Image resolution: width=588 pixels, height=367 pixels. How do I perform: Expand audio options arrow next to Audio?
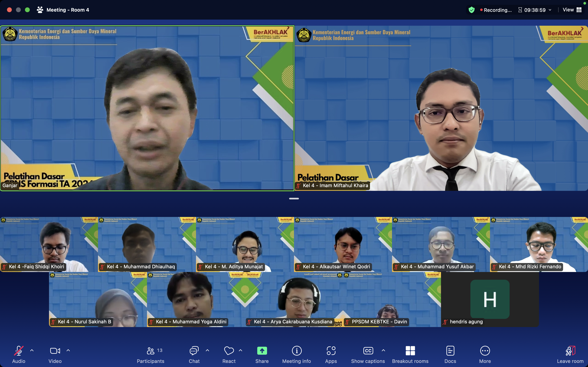(x=32, y=350)
